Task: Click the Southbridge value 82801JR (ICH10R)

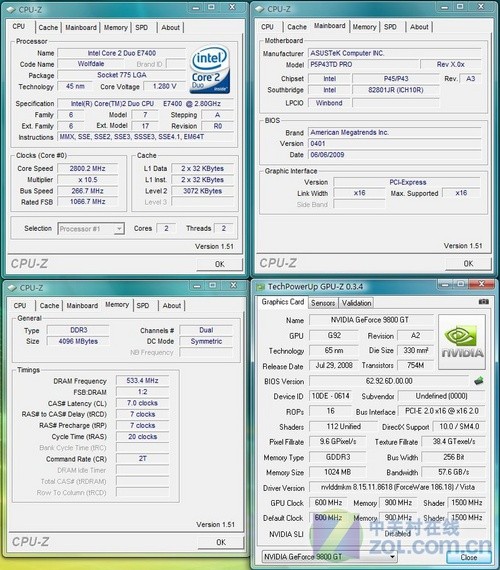Action: coord(396,90)
